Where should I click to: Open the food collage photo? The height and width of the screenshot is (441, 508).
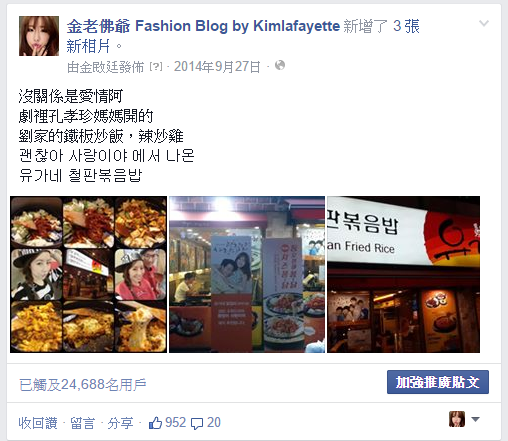89,274
